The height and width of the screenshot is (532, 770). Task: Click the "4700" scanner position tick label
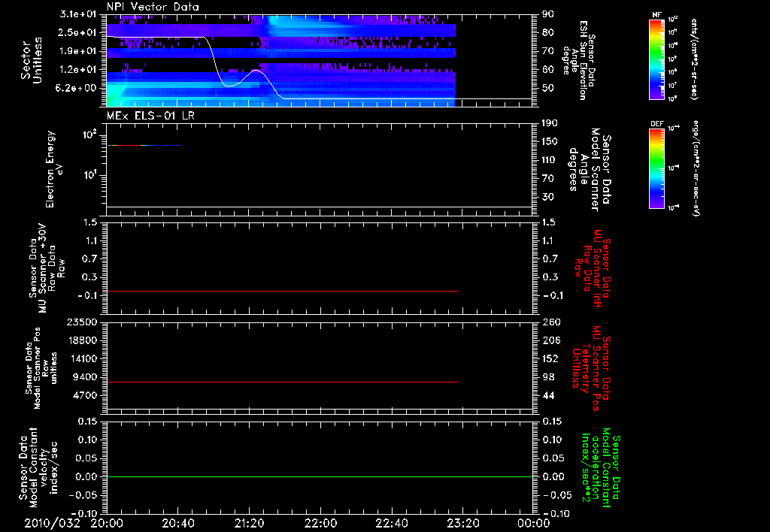tap(85, 395)
